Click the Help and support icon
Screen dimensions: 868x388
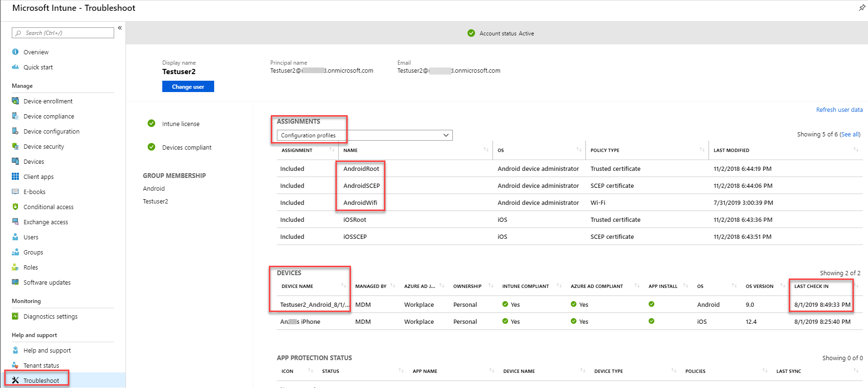click(x=15, y=350)
